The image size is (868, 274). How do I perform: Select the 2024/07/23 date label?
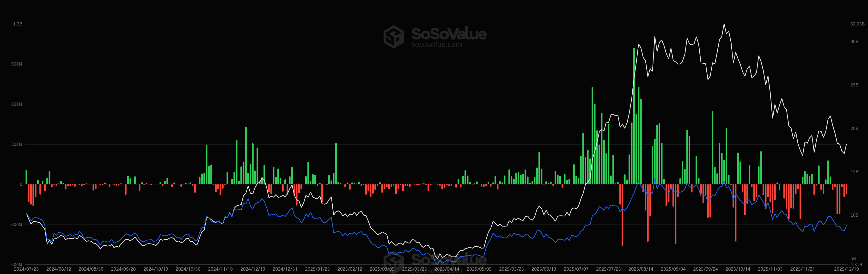[x=26, y=269]
